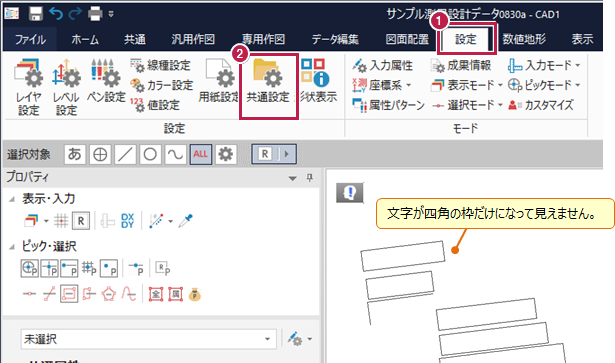615x363 pixels.
Task: Select polygon-range selection mode icon
Action: click(109, 294)
